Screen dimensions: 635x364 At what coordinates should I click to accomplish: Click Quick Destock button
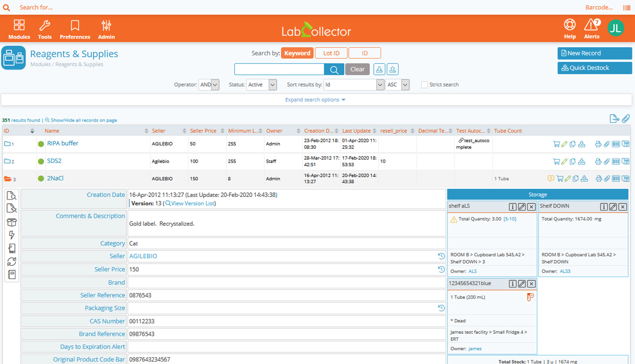(595, 68)
